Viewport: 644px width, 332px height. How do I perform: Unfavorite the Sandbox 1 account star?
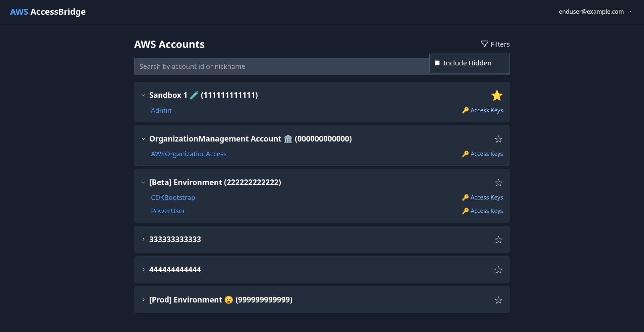[497, 96]
